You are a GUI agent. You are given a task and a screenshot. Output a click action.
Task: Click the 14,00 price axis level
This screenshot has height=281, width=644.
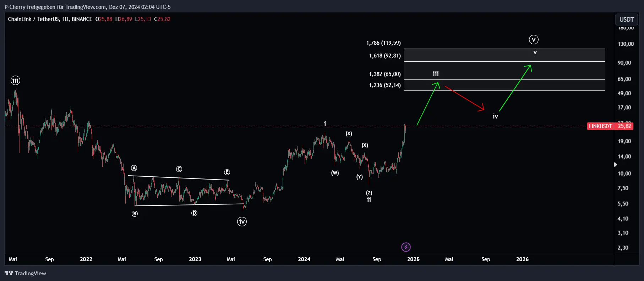624,156
